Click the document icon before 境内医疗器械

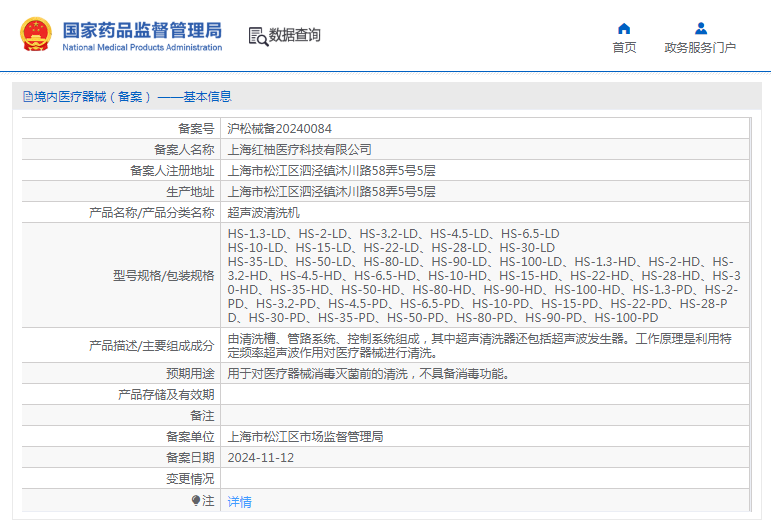coord(28,97)
